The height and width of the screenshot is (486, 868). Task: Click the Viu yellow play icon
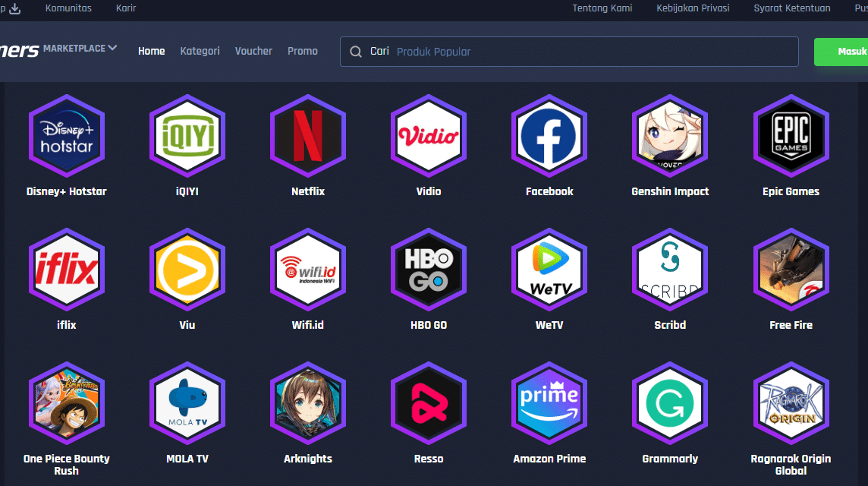click(x=187, y=270)
